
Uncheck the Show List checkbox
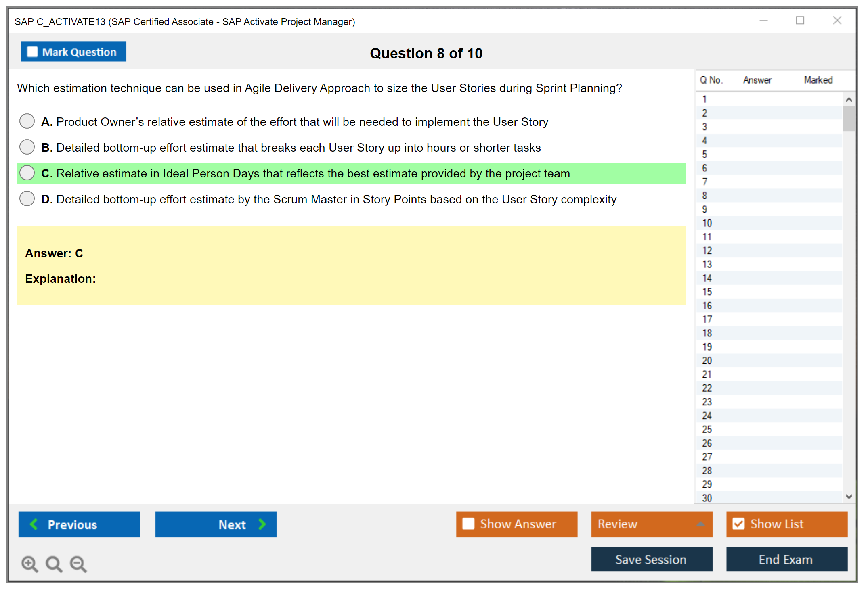click(738, 524)
